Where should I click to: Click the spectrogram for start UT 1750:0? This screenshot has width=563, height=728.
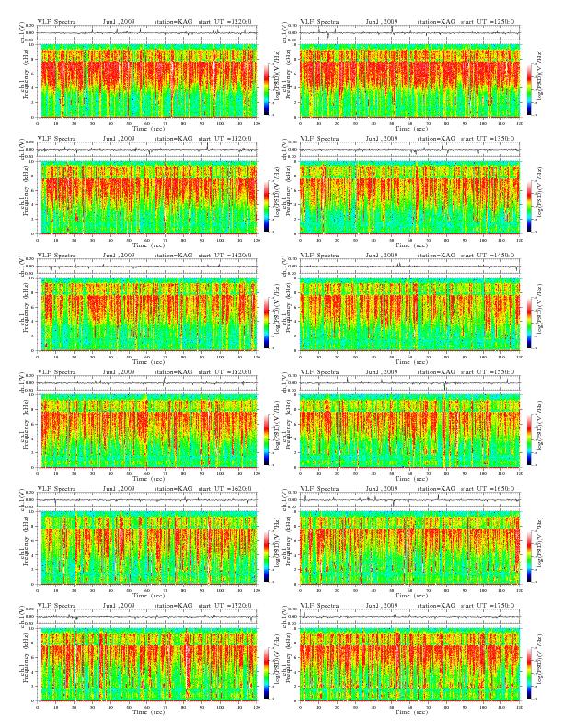(409, 665)
